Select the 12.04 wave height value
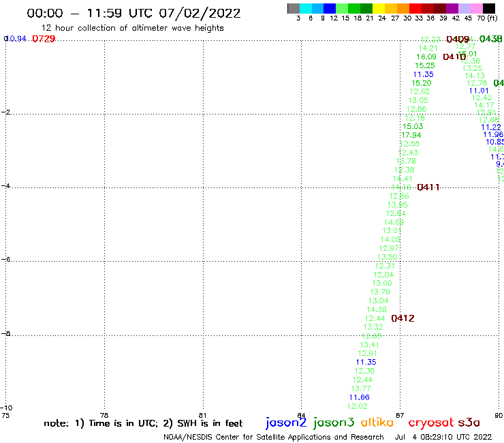Image resolution: width=504 pixels, height=443 pixels. 383,275
